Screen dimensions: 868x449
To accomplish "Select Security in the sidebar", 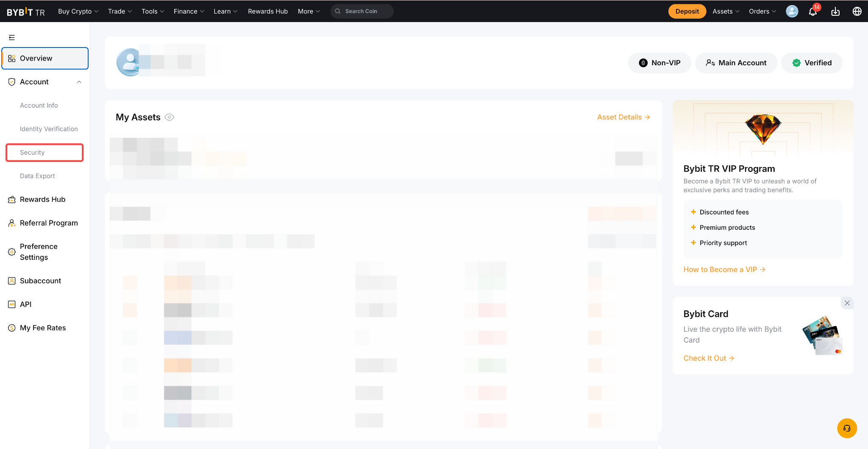I will 32,153.
